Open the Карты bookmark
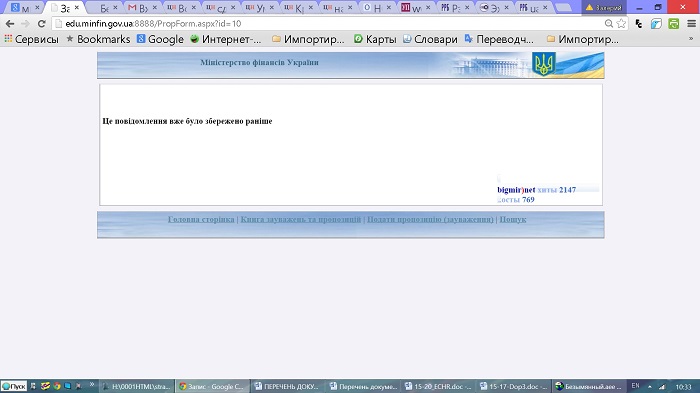Image resolution: width=700 pixels, height=393 pixels. (375, 39)
